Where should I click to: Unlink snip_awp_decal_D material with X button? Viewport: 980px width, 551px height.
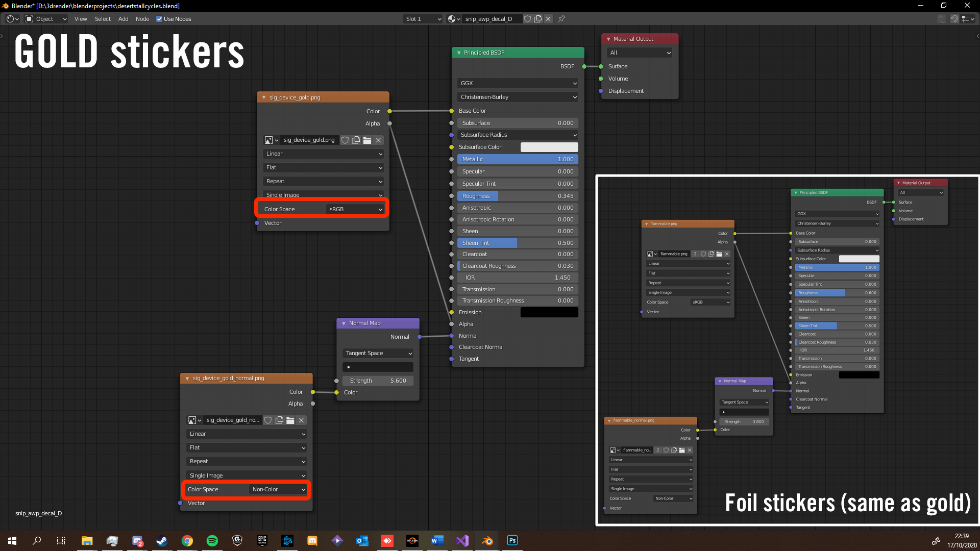548,19
